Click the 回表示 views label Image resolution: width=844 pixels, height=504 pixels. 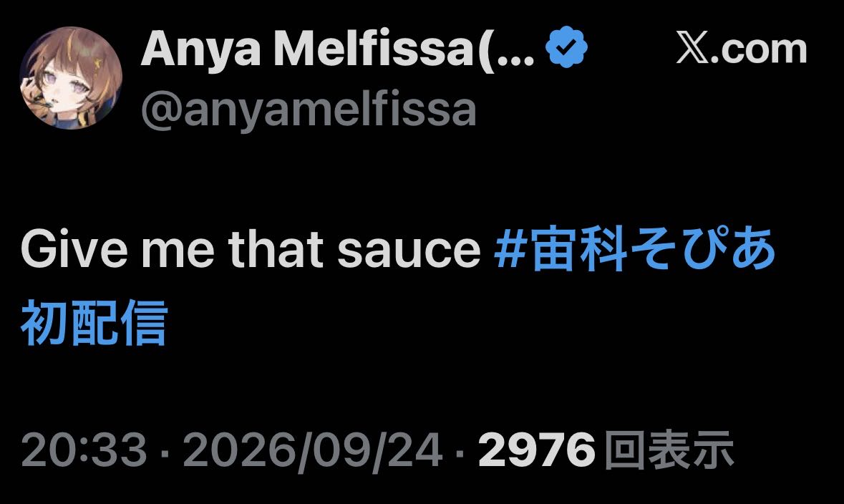click(x=669, y=450)
